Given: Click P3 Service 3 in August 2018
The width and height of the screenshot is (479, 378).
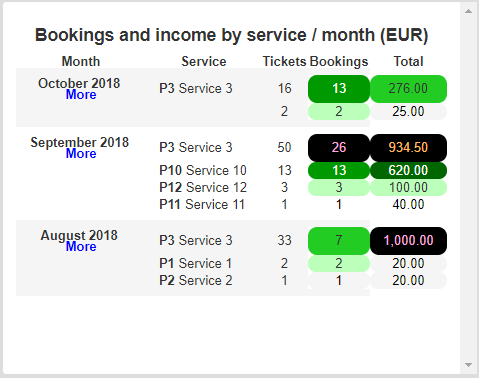Looking at the screenshot, I should point(195,241).
